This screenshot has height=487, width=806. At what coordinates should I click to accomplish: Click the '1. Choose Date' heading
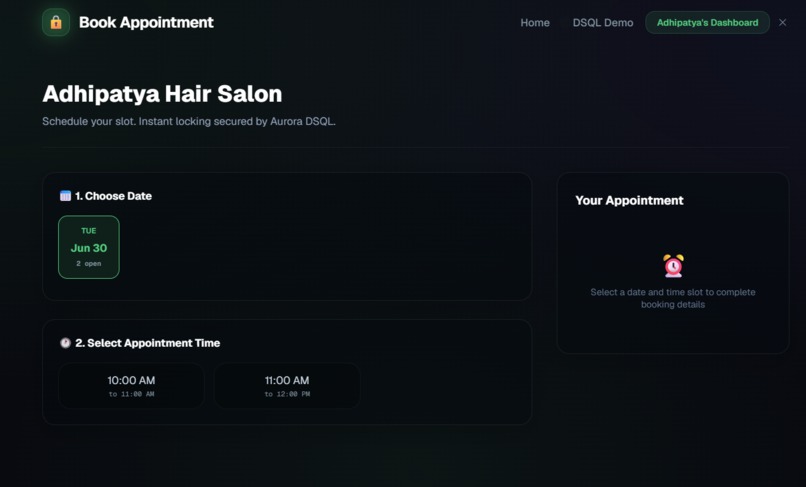tap(113, 196)
